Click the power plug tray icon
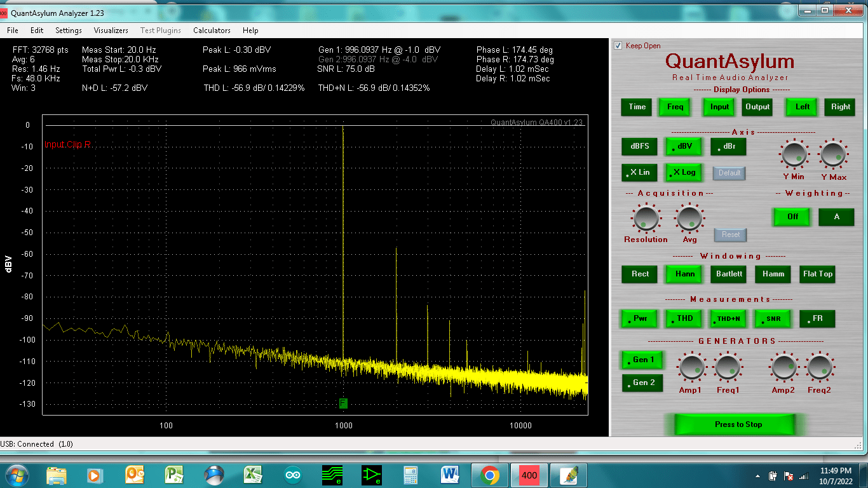The width and height of the screenshot is (868, 488). click(x=773, y=475)
